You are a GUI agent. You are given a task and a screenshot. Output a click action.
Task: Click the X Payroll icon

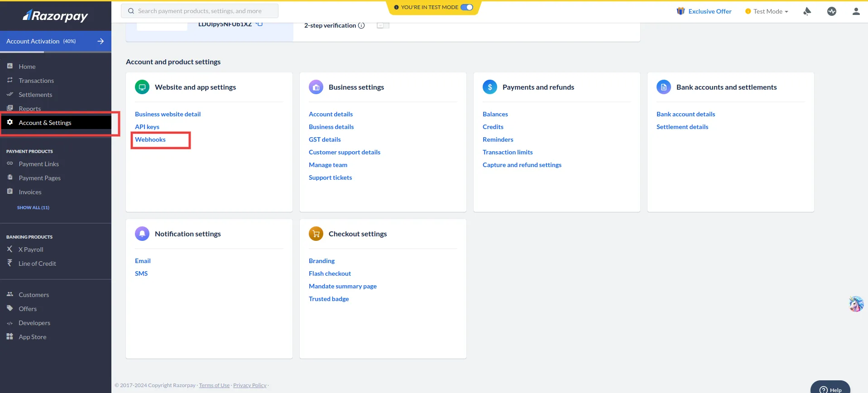click(10, 249)
